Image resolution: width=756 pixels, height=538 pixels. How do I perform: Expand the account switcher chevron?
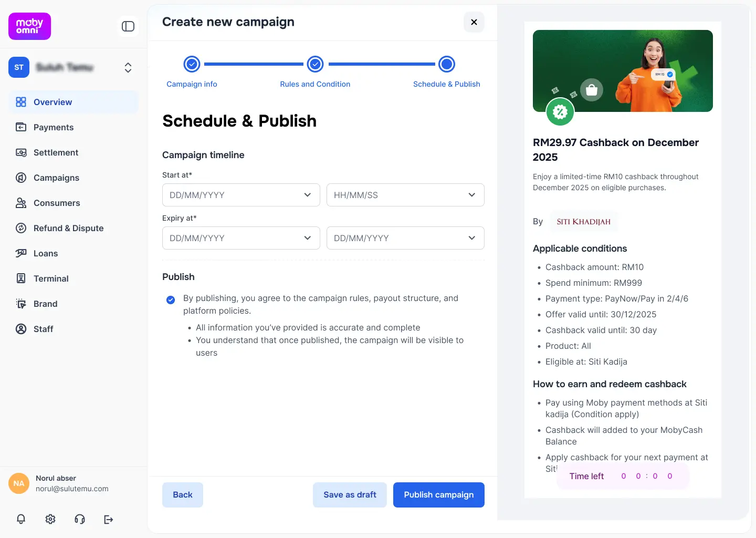[128, 67]
